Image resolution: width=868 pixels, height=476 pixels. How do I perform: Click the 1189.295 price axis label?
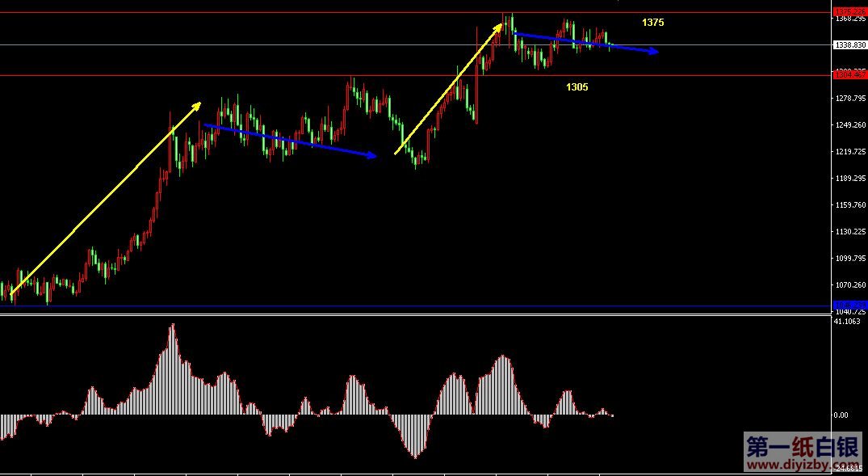coord(850,179)
